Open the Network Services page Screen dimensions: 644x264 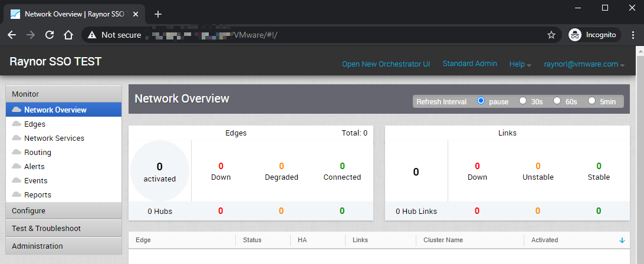click(54, 138)
